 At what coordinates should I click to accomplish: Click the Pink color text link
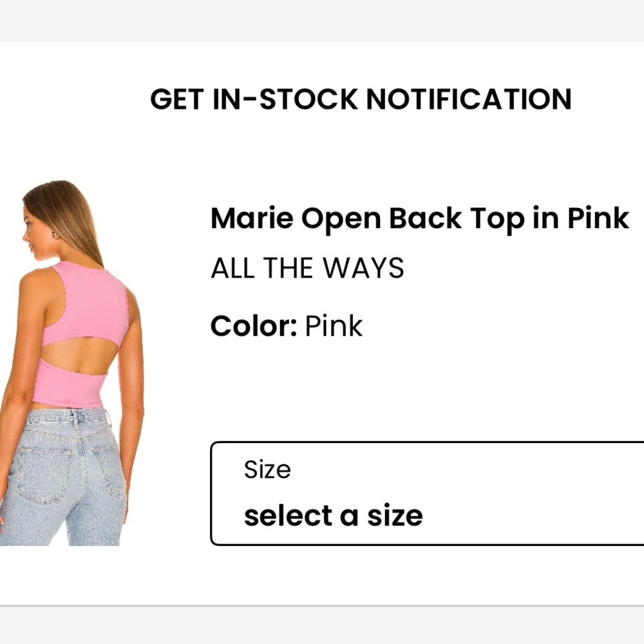click(333, 326)
